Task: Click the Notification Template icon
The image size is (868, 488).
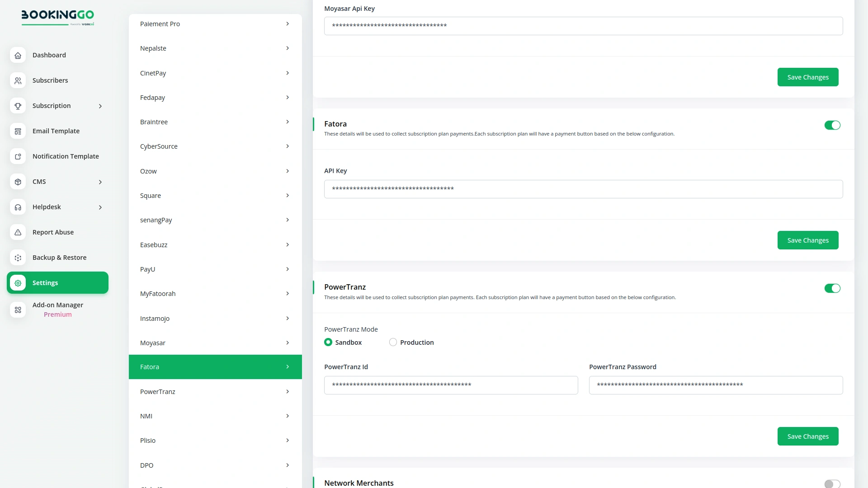Action: (x=18, y=156)
